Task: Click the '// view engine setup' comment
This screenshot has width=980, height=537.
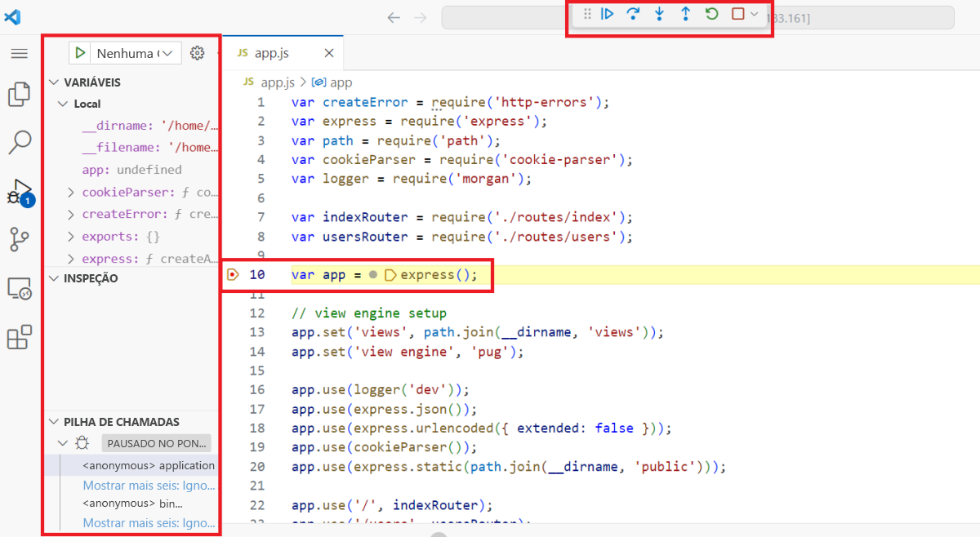Action: click(x=369, y=313)
